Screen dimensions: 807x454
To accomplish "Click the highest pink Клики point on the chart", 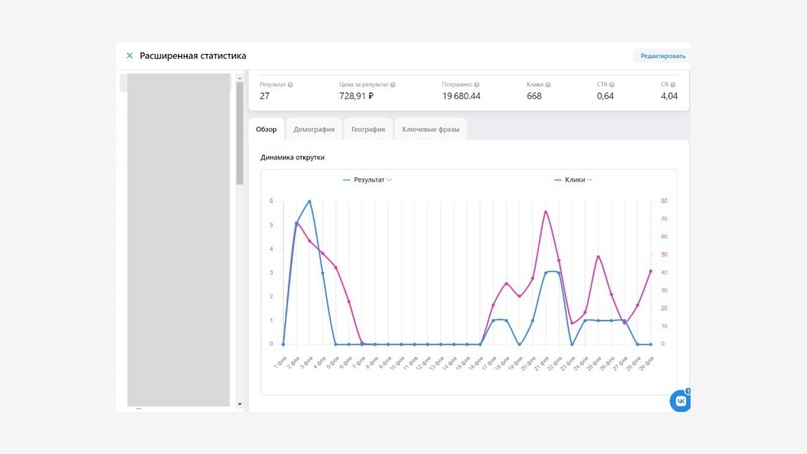I will [546, 212].
